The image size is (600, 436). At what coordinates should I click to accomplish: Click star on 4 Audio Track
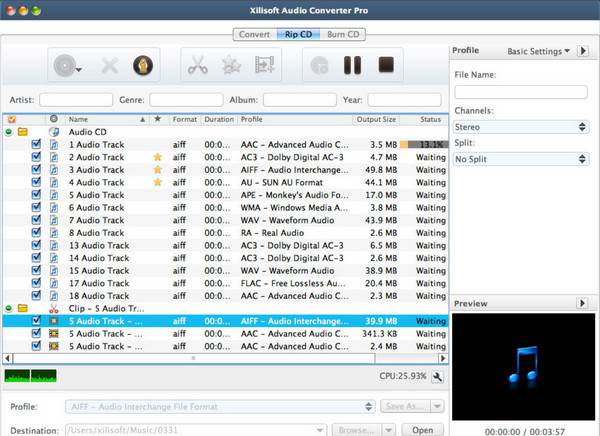tap(158, 182)
